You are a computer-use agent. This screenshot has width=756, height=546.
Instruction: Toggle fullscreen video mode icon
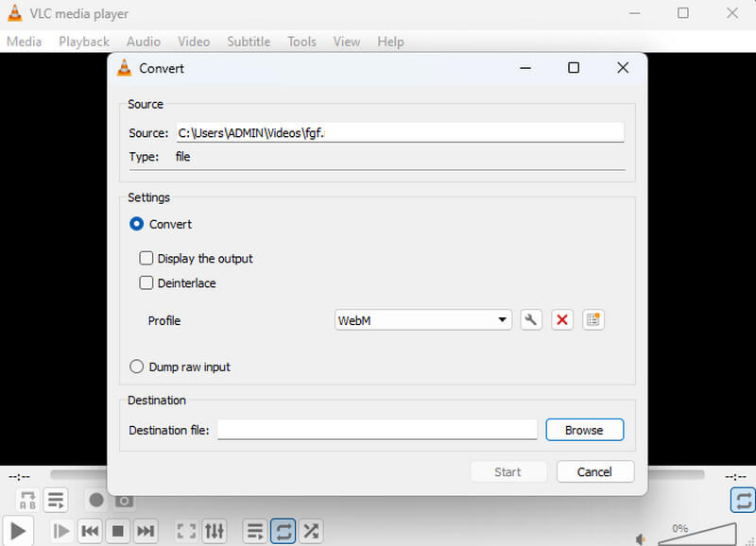(x=187, y=531)
